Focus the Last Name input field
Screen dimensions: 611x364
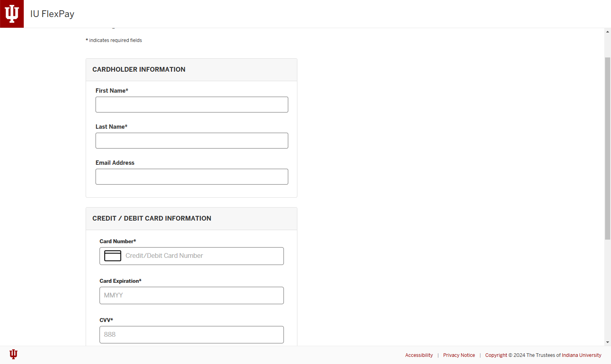192,141
